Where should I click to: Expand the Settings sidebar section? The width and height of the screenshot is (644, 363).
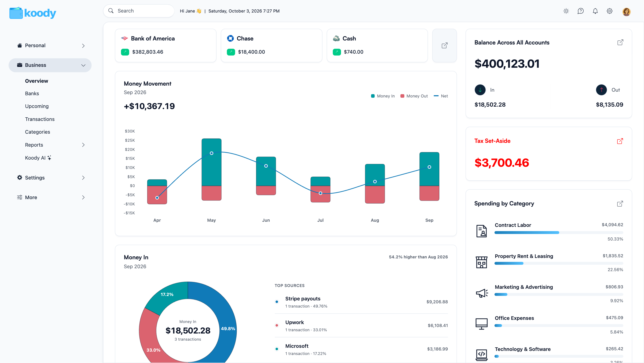click(50, 178)
